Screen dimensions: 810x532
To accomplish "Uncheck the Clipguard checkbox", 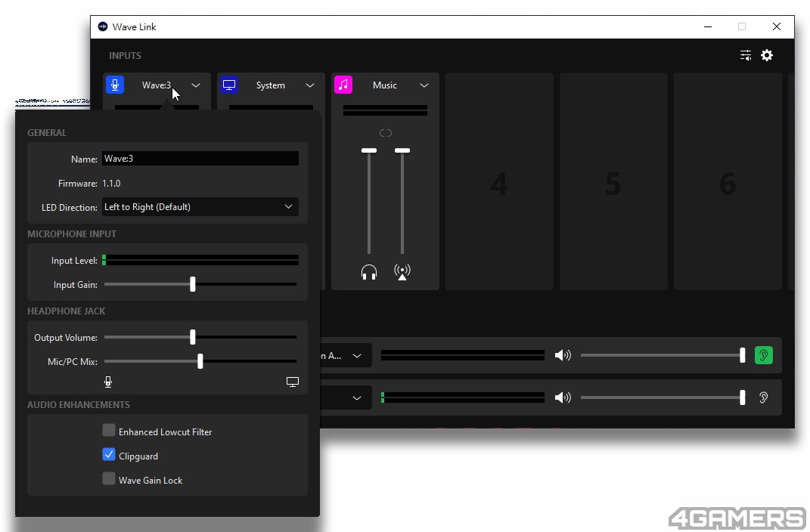I will tap(108, 455).
